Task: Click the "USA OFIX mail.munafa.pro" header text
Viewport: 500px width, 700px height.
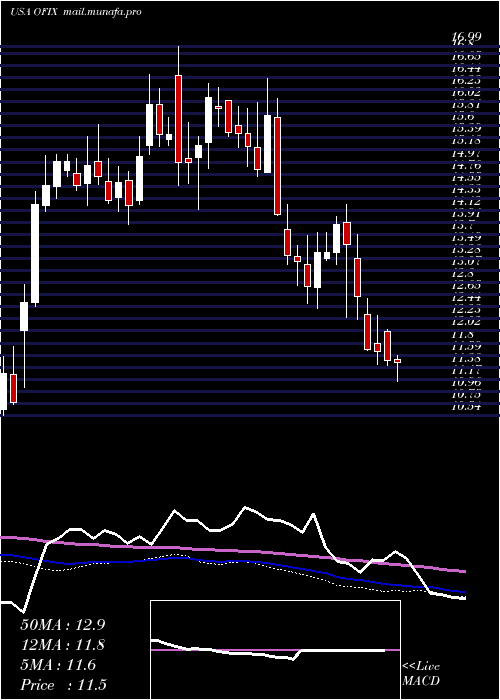Action: [76, 12]
